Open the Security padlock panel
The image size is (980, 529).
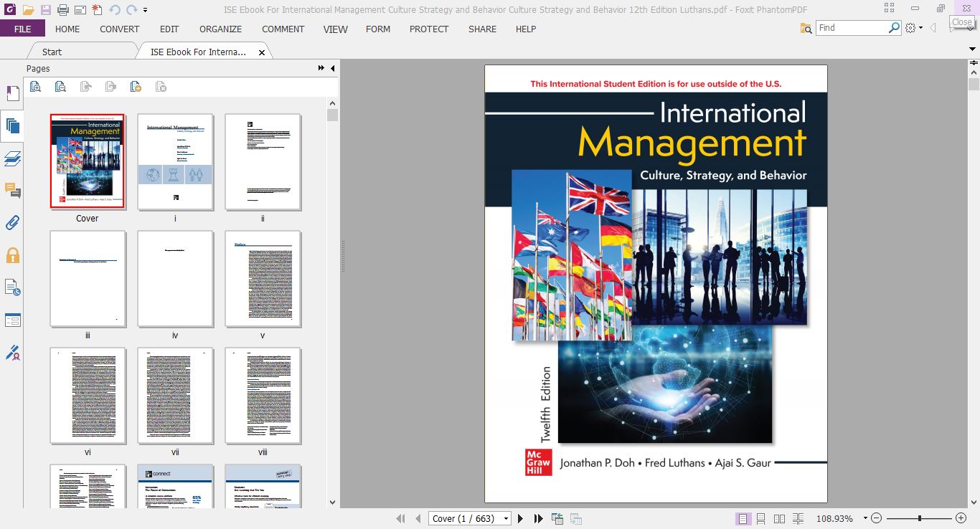(x=12, y=255)
